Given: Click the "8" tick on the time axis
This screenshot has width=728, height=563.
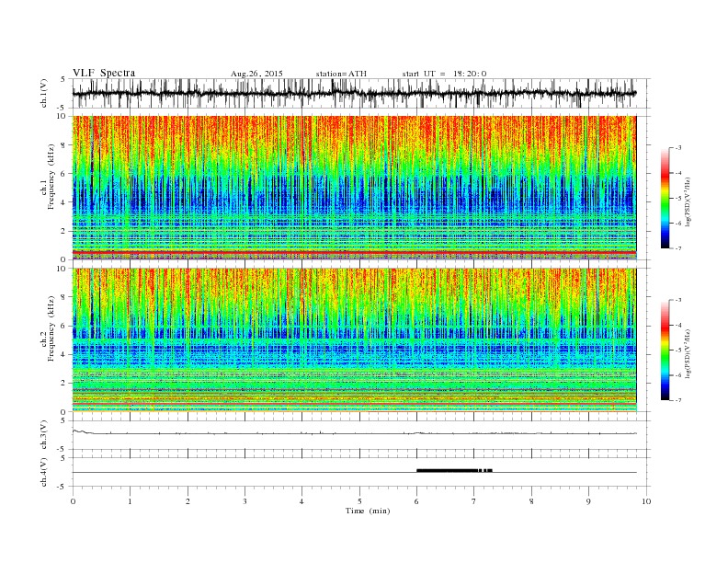Looking at the screenshot, I should point(531,501).
